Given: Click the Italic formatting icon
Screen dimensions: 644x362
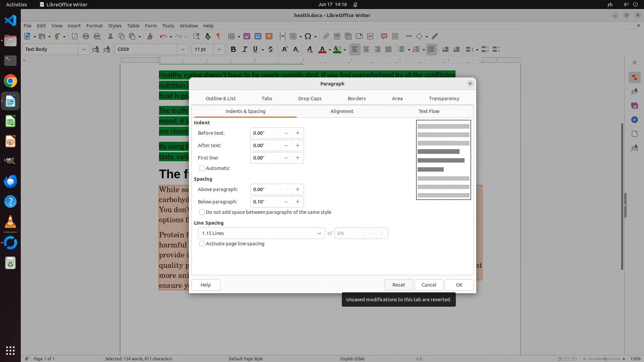Looking at the screenshot, I should point(245,49).
